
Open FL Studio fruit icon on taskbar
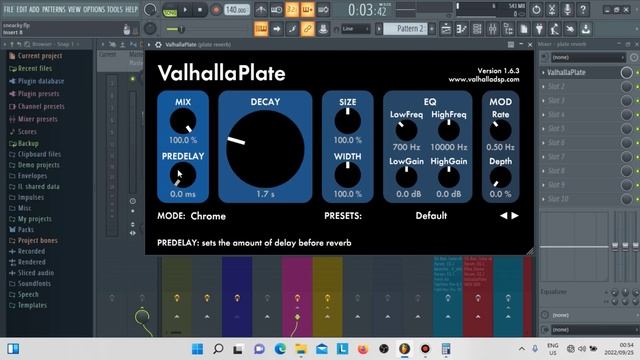[x=404, y=349]
